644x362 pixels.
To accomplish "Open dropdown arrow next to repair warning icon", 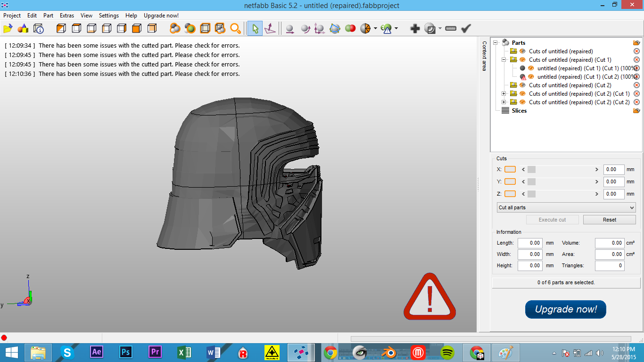I will (396, 29).
